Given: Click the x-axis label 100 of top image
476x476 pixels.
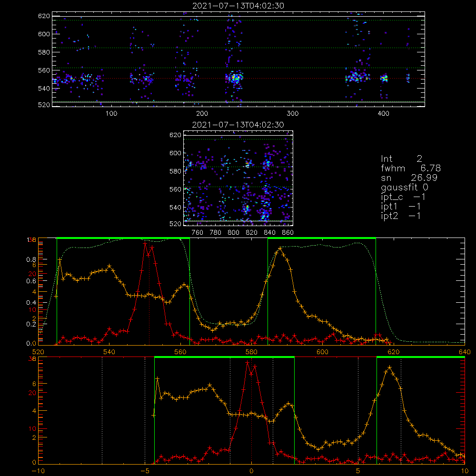Looking at the screenshot, I should click(x=111, y=114).
